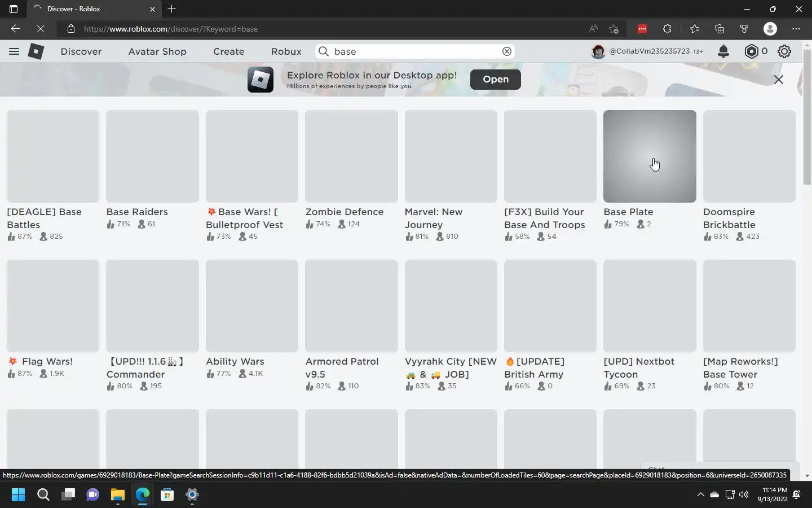The height and width of the screenshot is (508, 812).
Task: Open the Roblox hamburger navigation menu
Action: (x=14, y=51)
